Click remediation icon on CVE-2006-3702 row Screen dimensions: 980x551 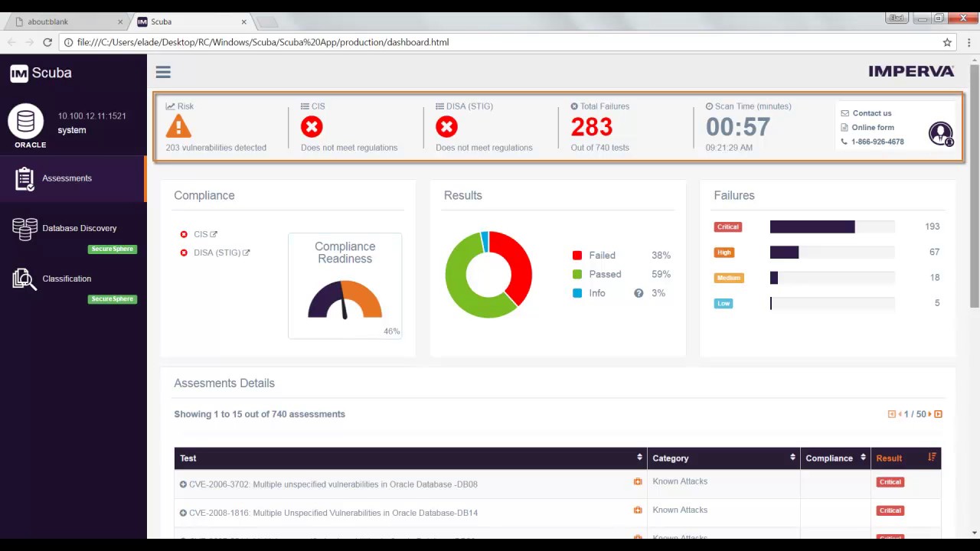click(638, 481)
